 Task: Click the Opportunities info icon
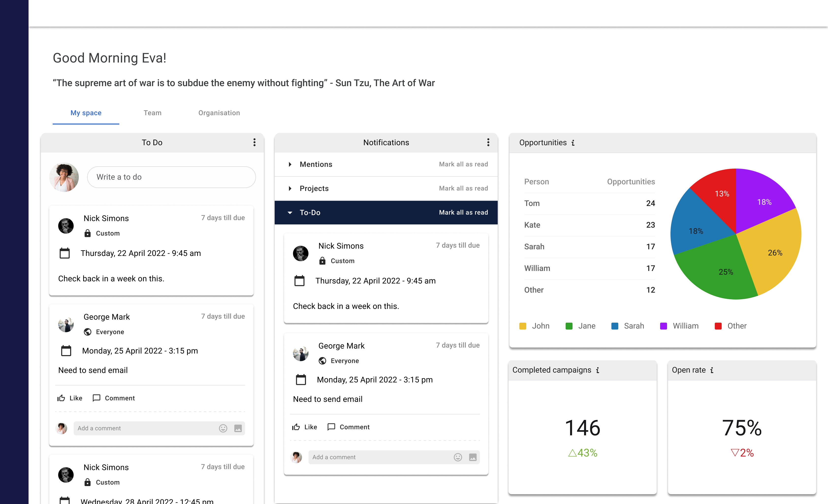(x=573, y=143)
